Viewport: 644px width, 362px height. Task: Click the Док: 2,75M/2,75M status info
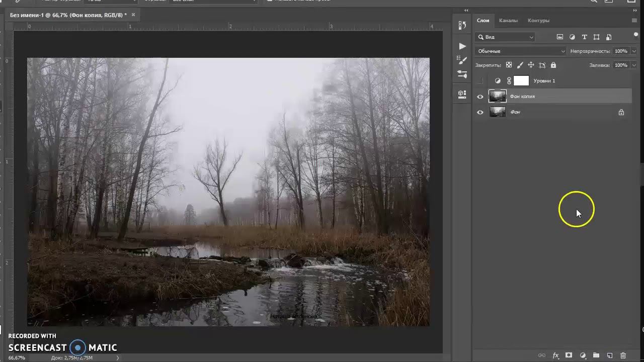click(x=72, y=358)
